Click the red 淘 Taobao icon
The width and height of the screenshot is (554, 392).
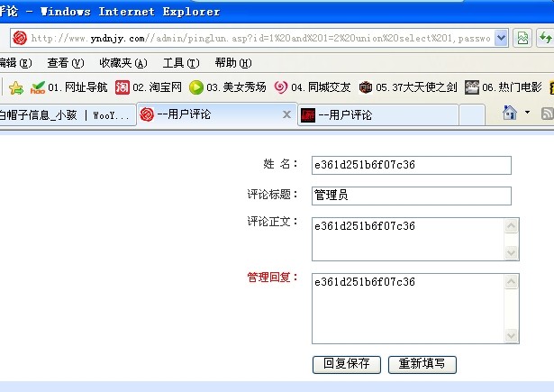123,87
